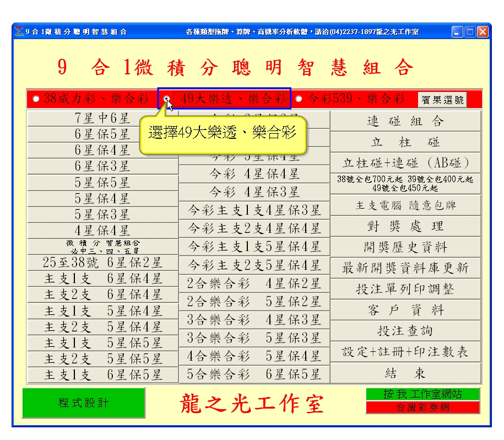Open the red 台灣彩券網 link
This screenshot has height=440, width=504.
(x=422, y=408)
